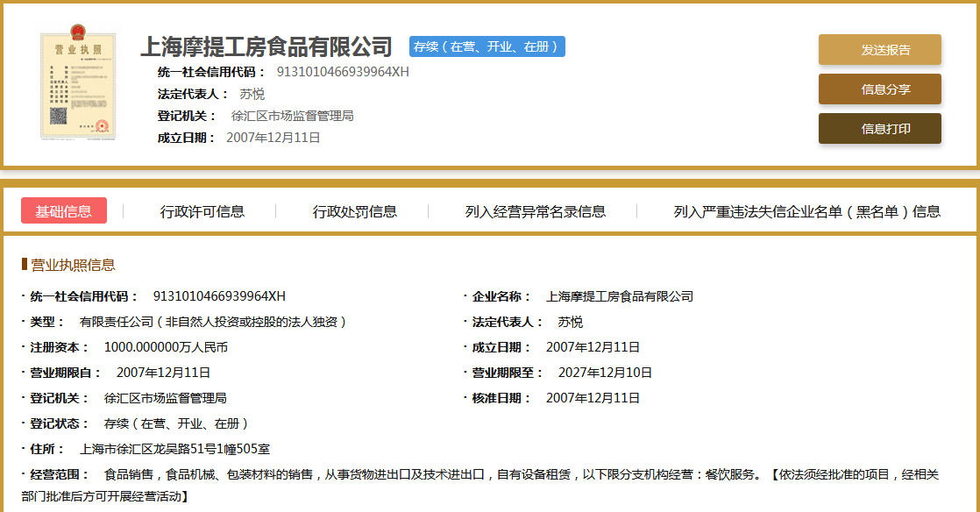Print the page using 信息打印
This screenshot has width=980, height=512.
[x=879, y=129]
